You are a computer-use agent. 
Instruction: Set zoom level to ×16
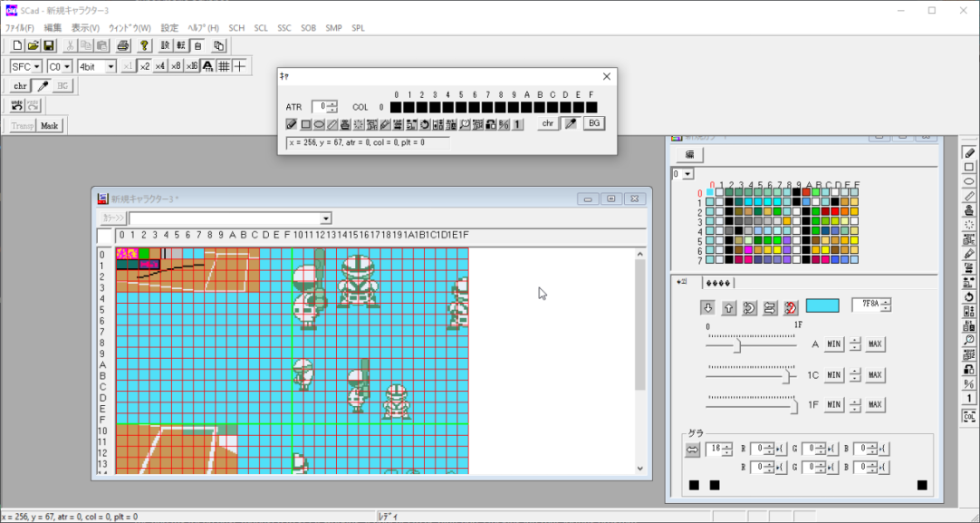(192, 66)
